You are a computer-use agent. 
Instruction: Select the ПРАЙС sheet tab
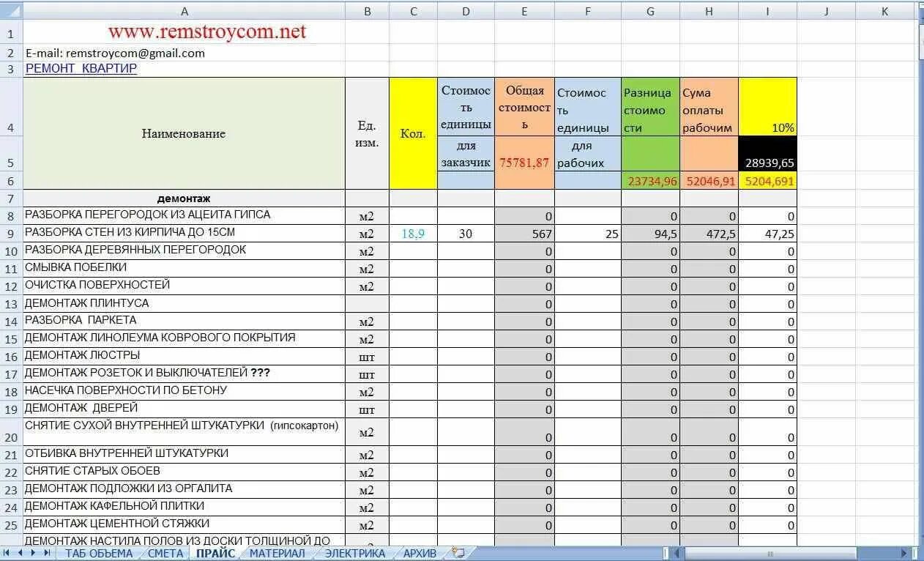coord(215,553)
